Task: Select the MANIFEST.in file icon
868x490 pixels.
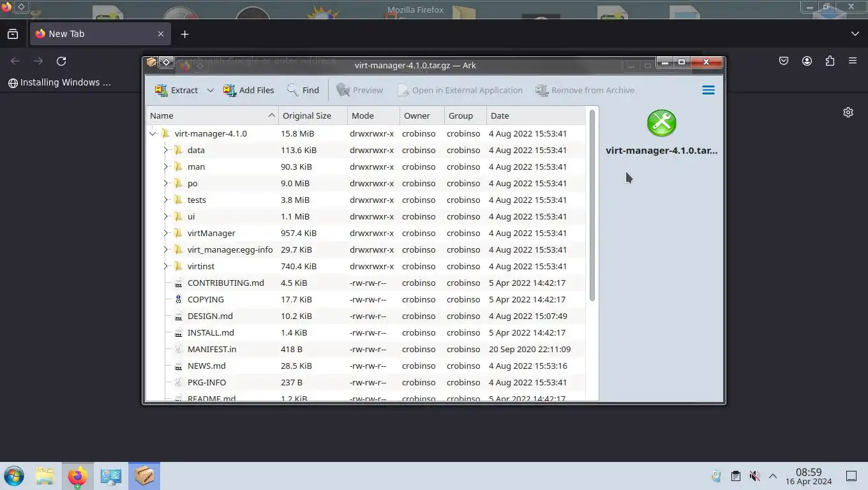Action: pos(179,349)
